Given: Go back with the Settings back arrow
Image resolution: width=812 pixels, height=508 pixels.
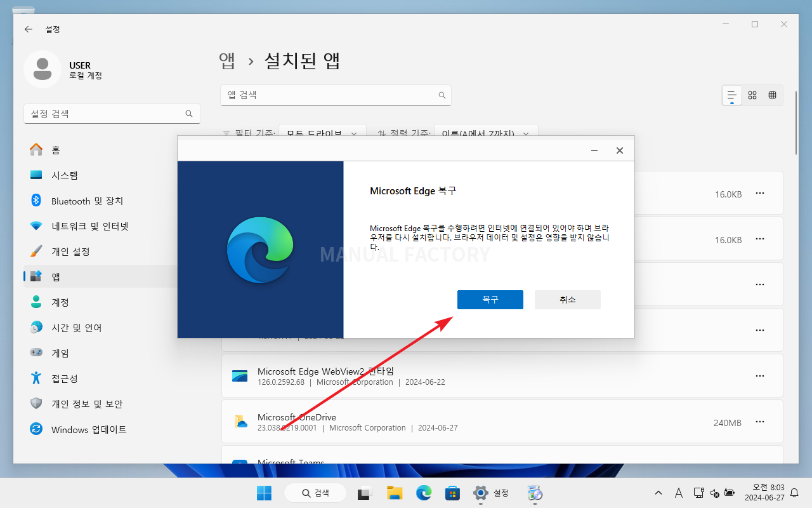Looking at the screenshot, I should pos(28,29).
